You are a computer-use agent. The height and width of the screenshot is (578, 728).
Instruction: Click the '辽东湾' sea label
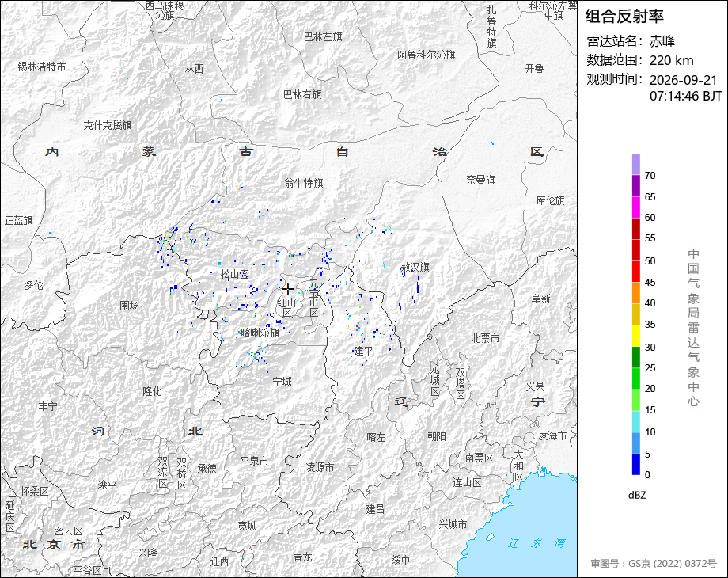pyautogui.click(x=536, y=543)
